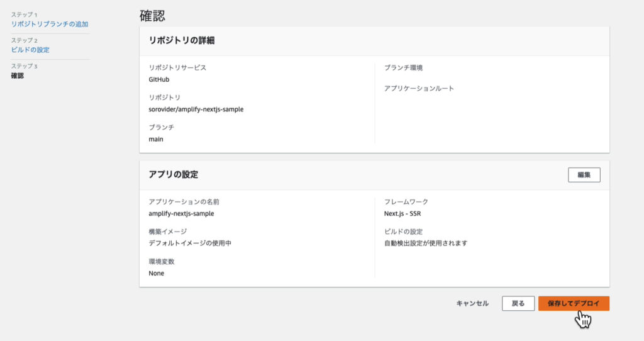Click the 自動検出設定が使用されます build setting text

click(425, 243)
